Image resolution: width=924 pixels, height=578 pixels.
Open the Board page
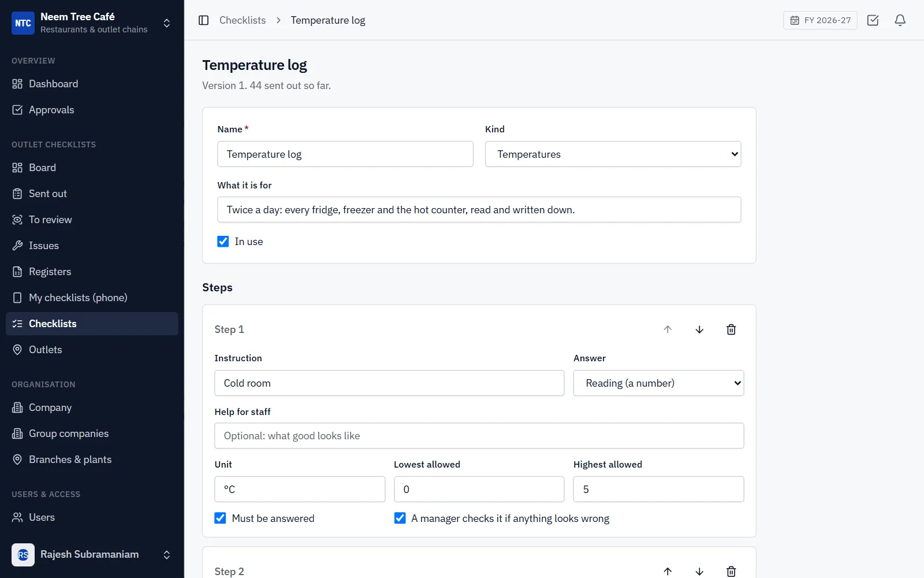tap(92, 168)
